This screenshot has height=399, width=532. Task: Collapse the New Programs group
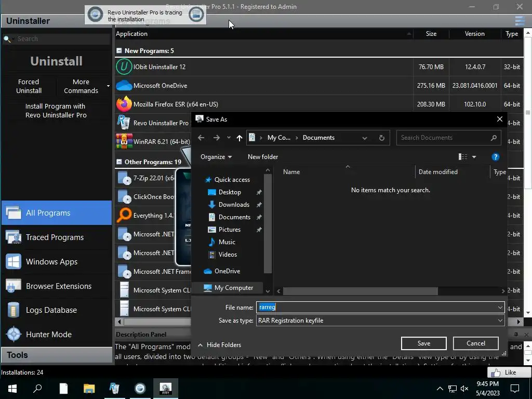119,50
